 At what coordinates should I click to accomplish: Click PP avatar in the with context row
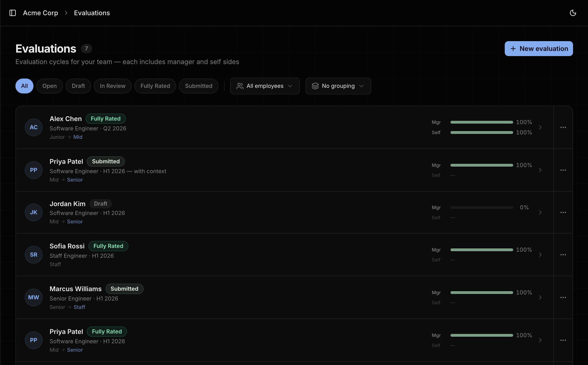tap(34, 170)
